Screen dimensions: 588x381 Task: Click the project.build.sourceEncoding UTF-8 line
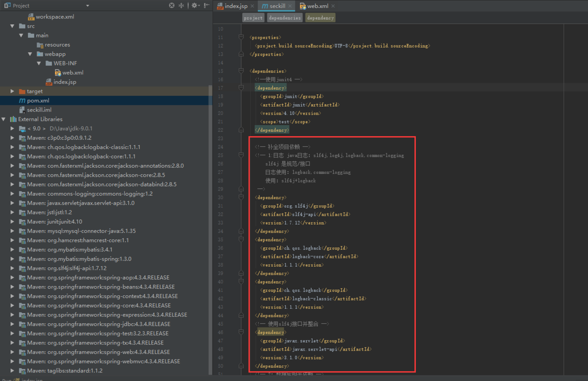[x=342, y=46]
